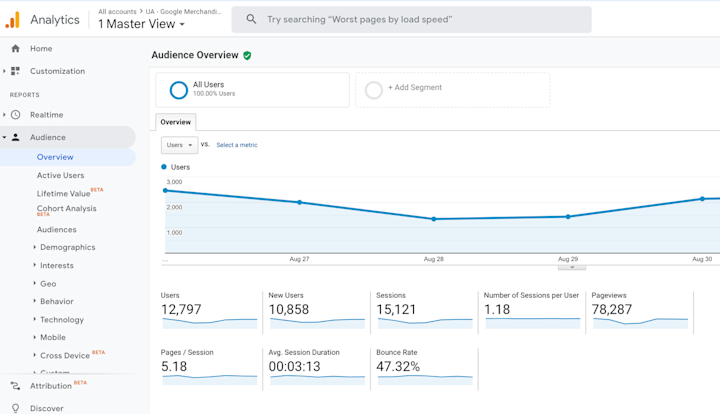Click the Google Analytics logo
The height and width of the screenshot is (414, 720).
click(13, 19)
